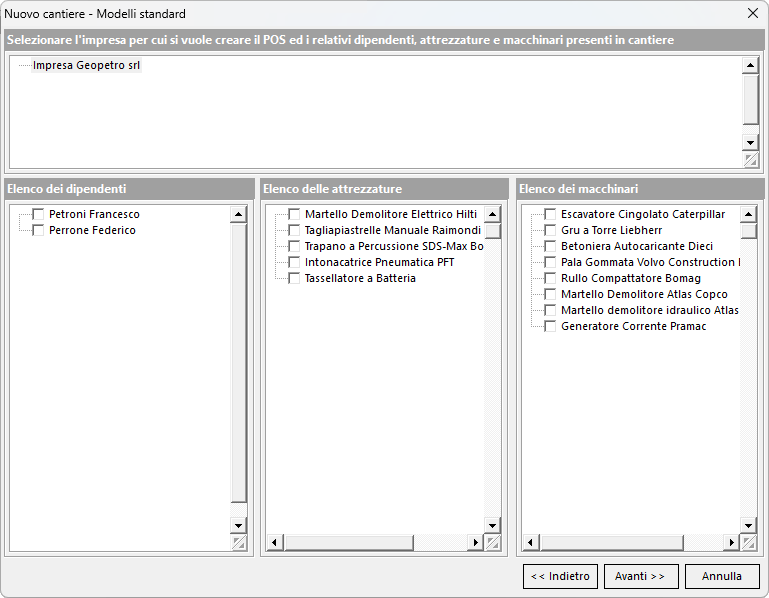The image size is (769, 598).
Task: Check the Petroni Francesco employee checkbox
Action: (38, 214)
